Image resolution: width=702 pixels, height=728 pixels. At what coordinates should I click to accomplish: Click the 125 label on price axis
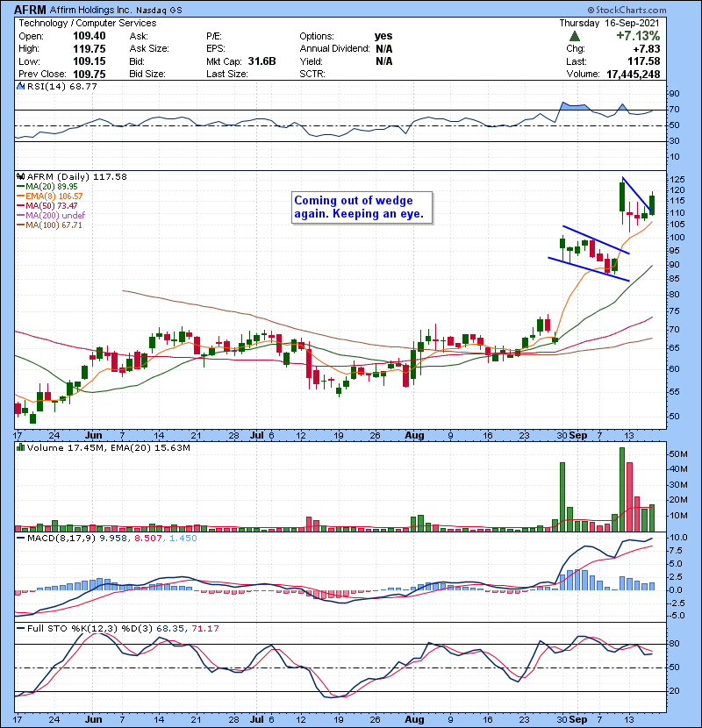(677, 179)
